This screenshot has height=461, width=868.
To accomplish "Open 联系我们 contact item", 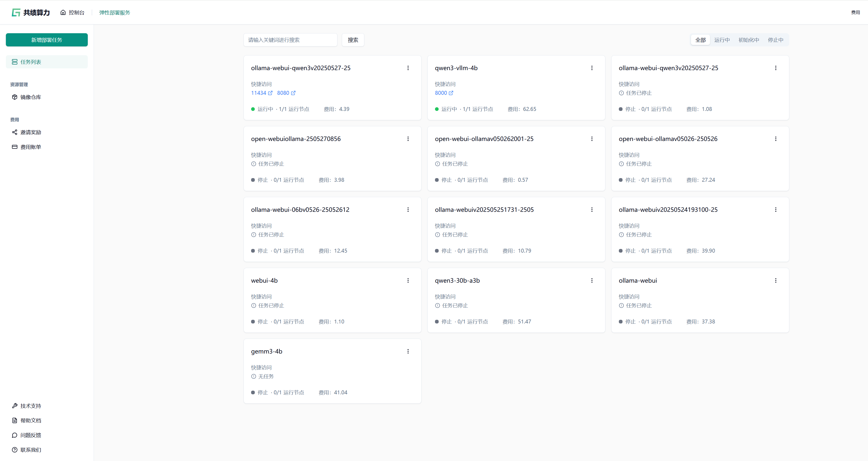I will pos(30,450).
